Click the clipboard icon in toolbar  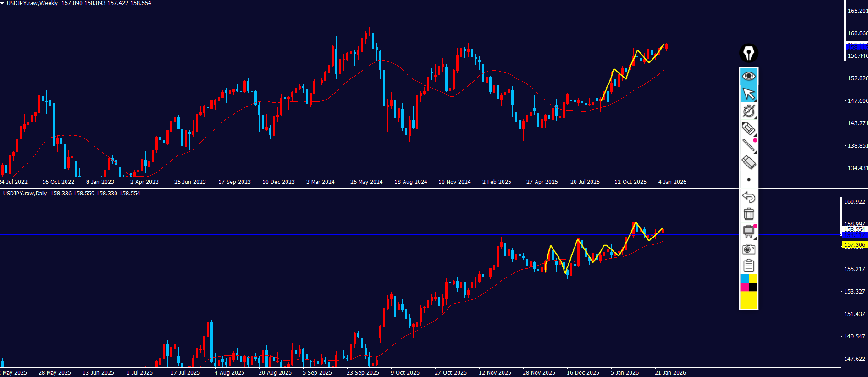(x=748, y=266)
